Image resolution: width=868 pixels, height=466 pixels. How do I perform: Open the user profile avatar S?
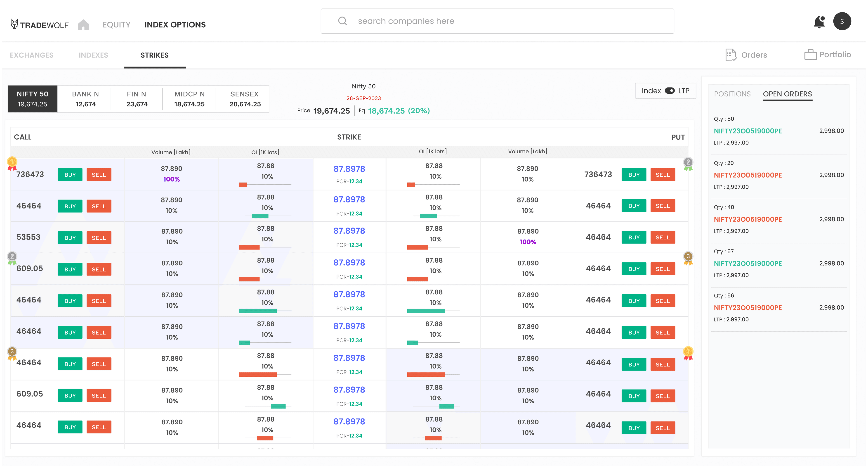(x=842, y=21)
